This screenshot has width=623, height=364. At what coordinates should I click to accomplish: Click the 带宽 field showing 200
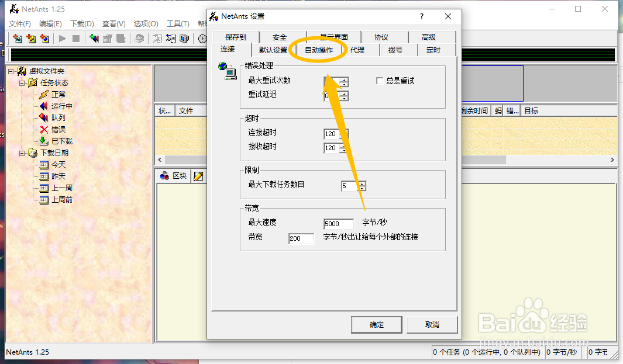tap(301, 238)
